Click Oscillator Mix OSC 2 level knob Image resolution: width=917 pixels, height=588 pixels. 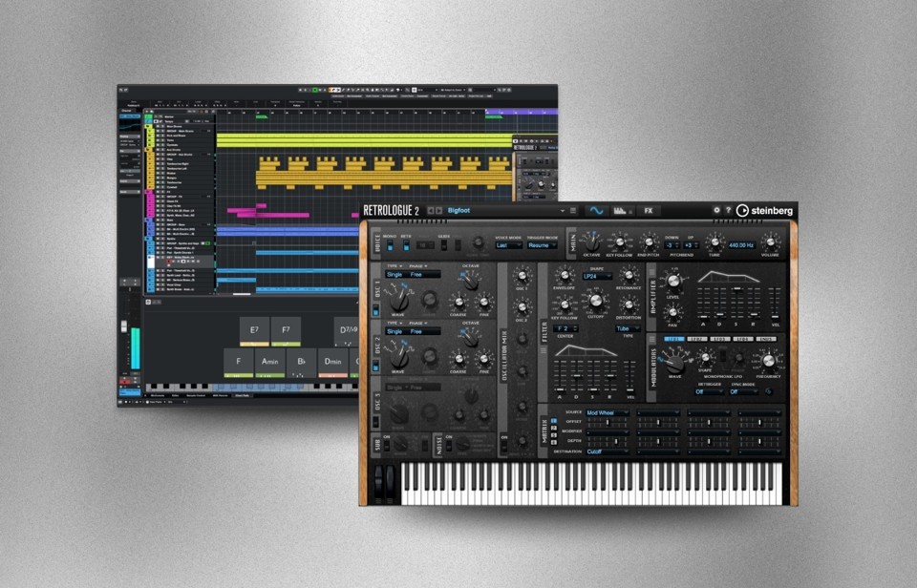[522, 306]
